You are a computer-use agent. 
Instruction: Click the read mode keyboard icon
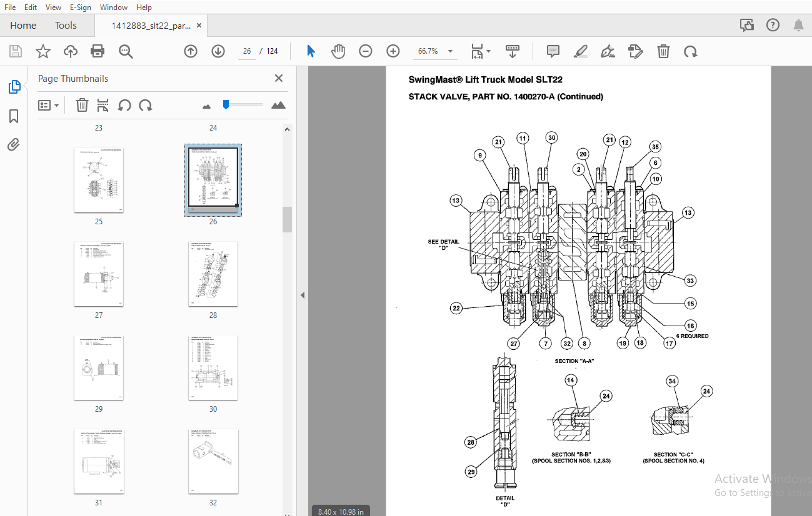(x=513, y=51)
